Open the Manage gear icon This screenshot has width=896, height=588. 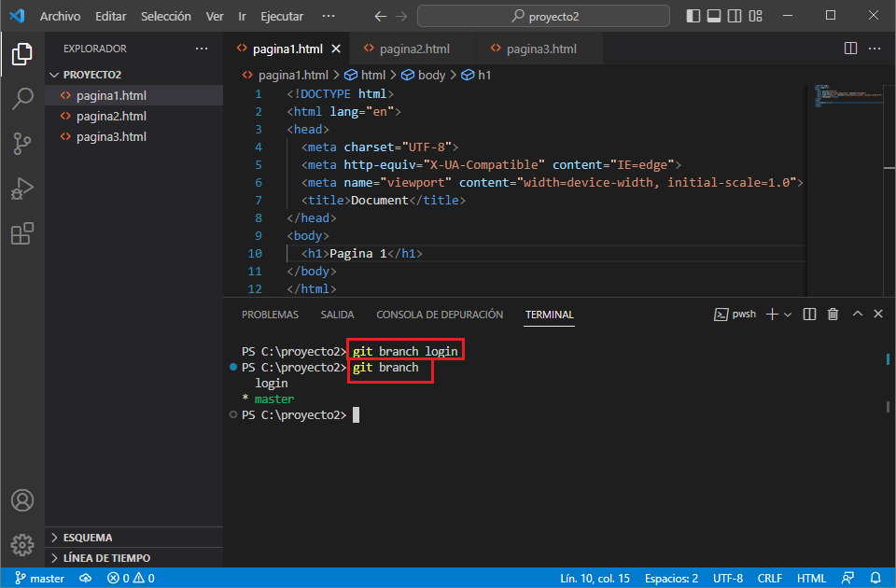[x=22, y=545]
